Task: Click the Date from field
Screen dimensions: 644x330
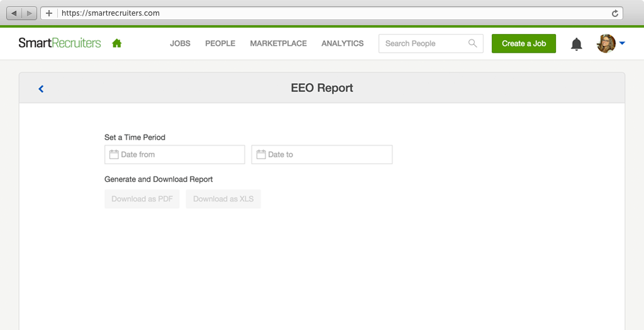Action: click(175, 155)
